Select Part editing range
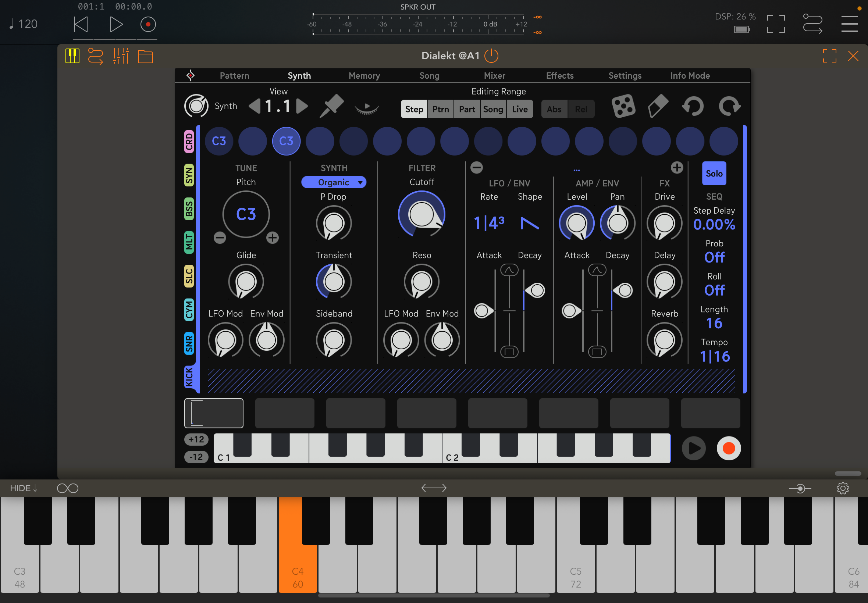 click(x=467, y=109)
